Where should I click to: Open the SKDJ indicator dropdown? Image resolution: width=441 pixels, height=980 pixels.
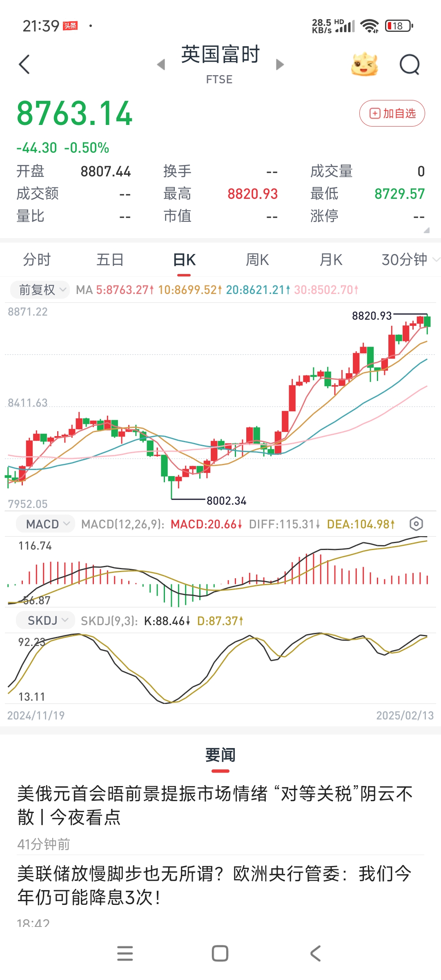click(45, 621)
